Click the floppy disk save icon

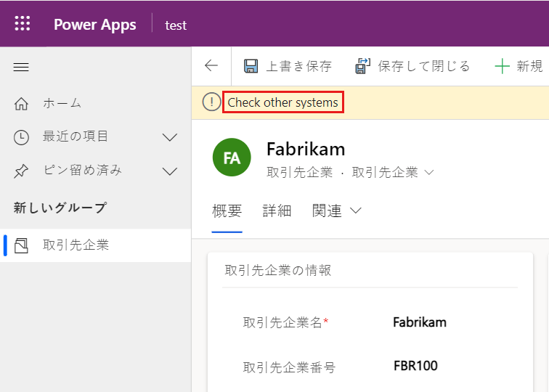(251, 67)
